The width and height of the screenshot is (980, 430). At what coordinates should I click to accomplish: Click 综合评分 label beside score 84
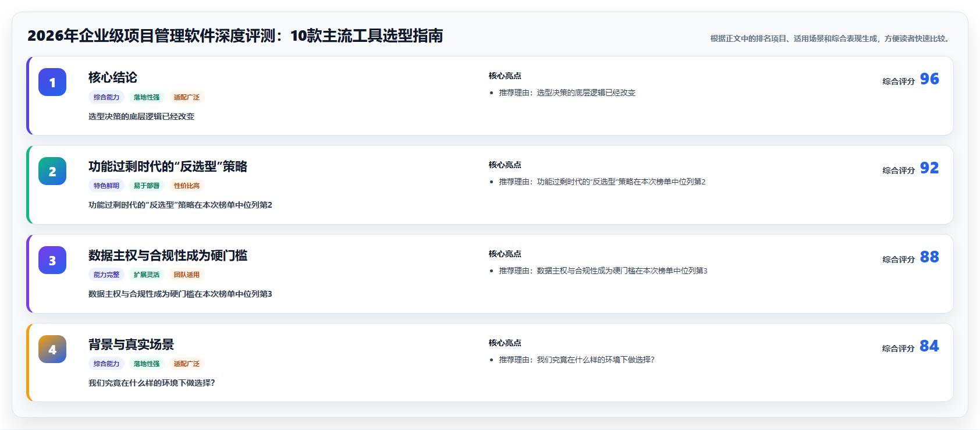coord(899,349)
